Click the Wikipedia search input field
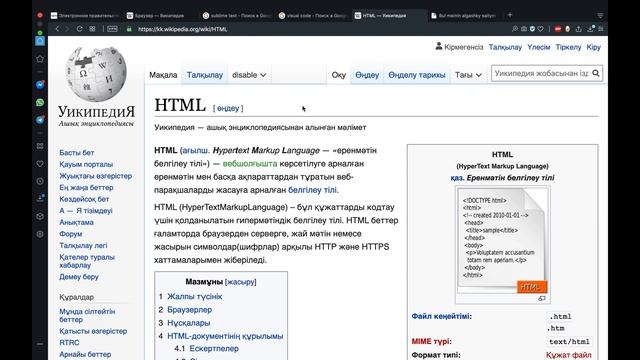 541,73
